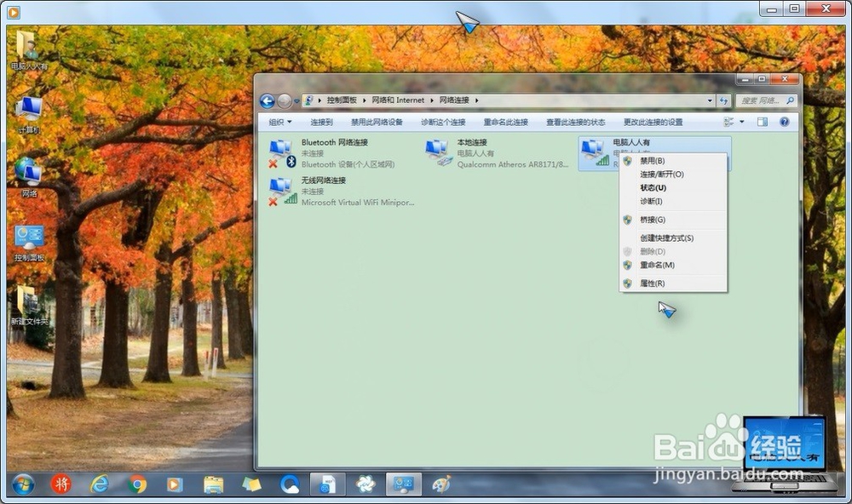The width and height of the screenshot is (852, 504).
Task: Open Internet Explorer from taskbar
Action: 100,484
